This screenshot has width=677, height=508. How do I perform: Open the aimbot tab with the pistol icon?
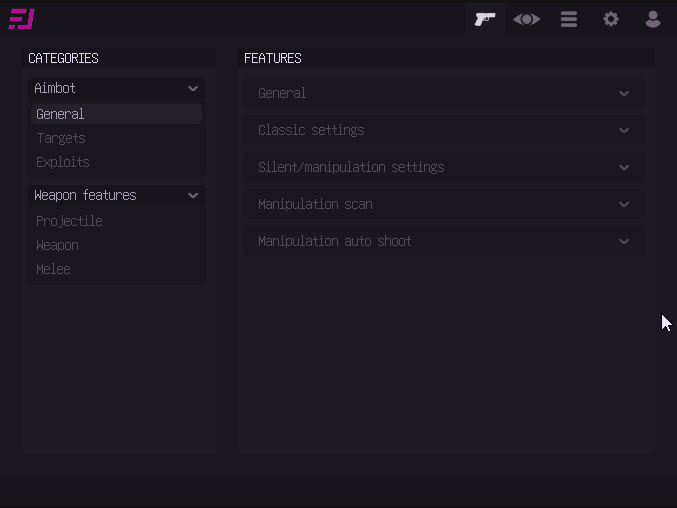485,19
